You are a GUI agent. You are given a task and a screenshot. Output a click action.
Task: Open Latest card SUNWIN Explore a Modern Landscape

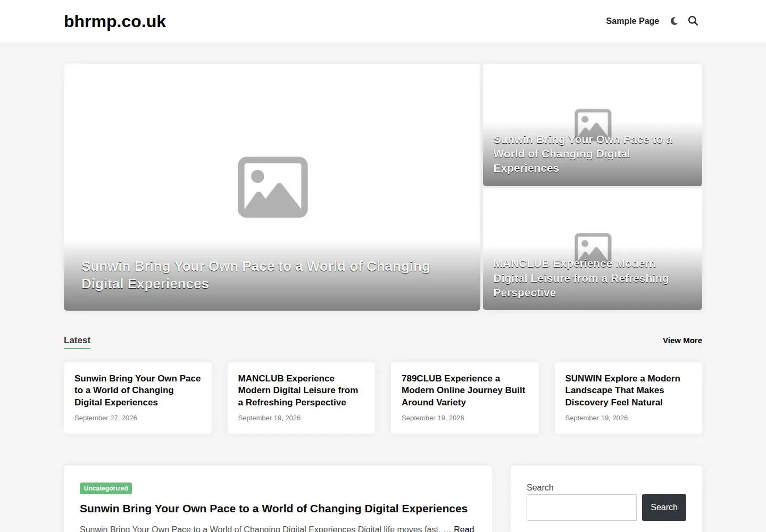pos(622,390)
